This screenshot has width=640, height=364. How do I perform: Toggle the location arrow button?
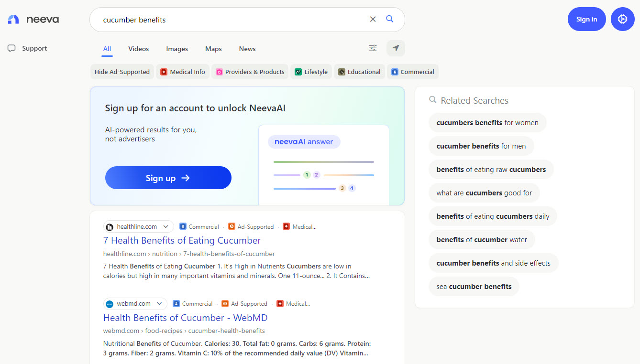(396, 48)
